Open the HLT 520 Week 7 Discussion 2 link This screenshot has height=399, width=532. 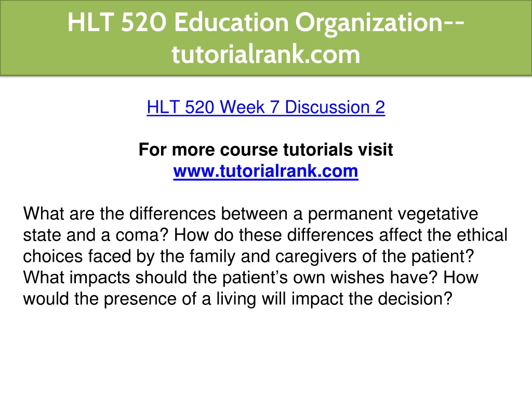tap(265, 107)
